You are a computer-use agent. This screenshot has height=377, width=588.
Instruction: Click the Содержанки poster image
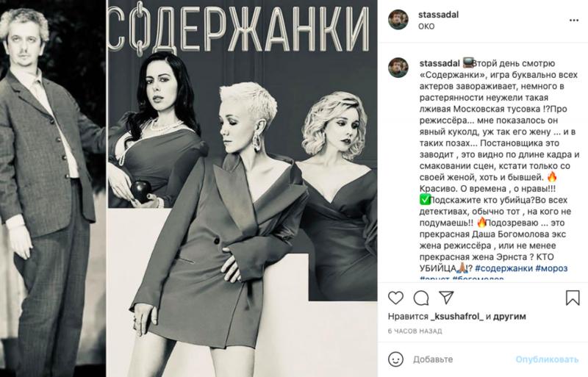243,188
